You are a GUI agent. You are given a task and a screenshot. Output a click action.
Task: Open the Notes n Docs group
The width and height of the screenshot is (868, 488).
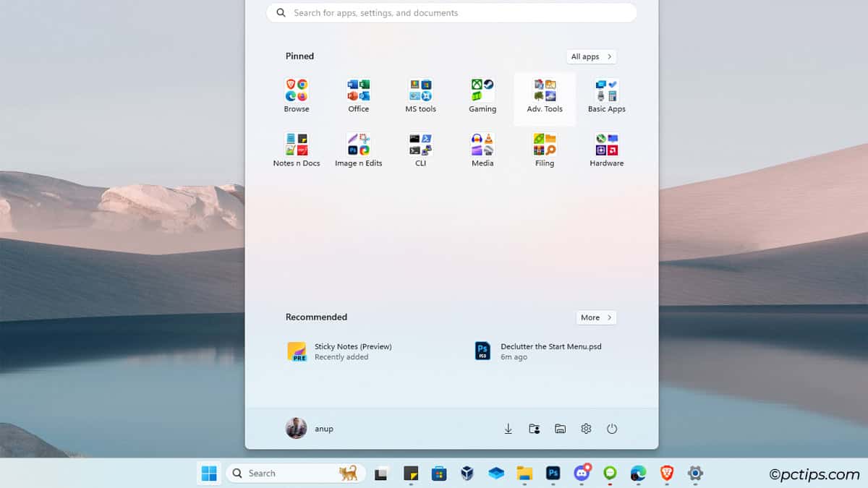tap(296, 147)
